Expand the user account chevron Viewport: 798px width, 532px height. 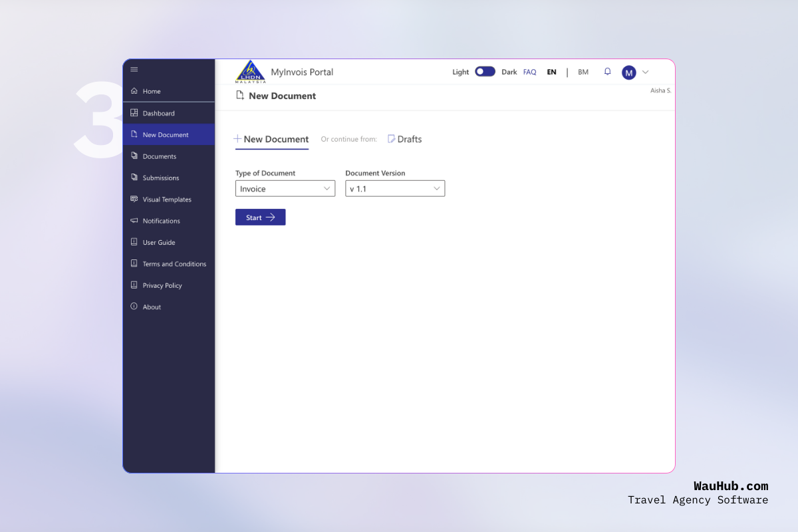coord(645,72)
